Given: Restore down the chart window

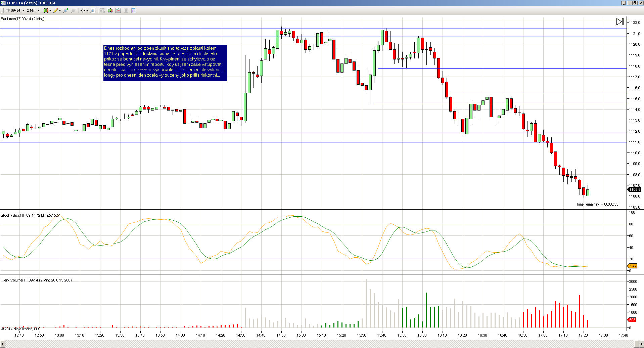Looking at the screenshot, I should click(x=635, y=3).
